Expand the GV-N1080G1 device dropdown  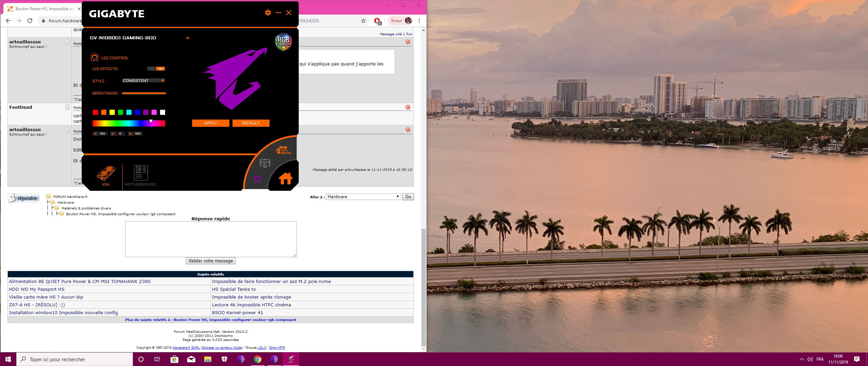tap(188, 38)
